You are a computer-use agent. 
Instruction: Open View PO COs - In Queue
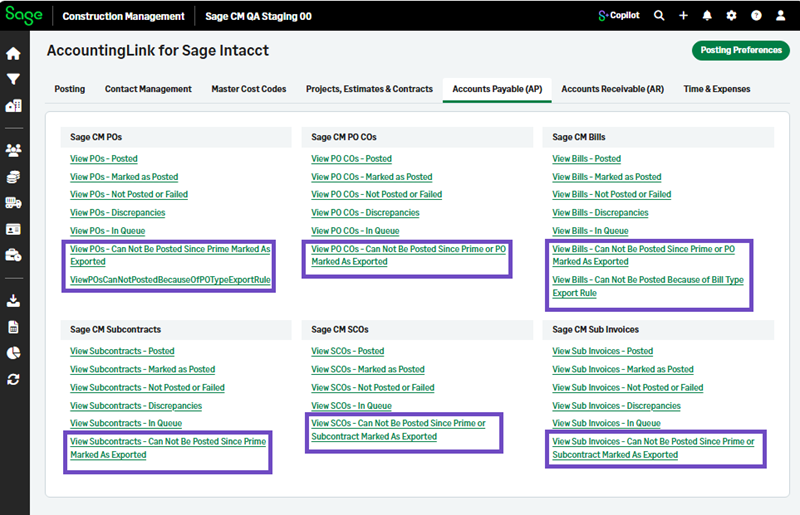tap(355, 231)
